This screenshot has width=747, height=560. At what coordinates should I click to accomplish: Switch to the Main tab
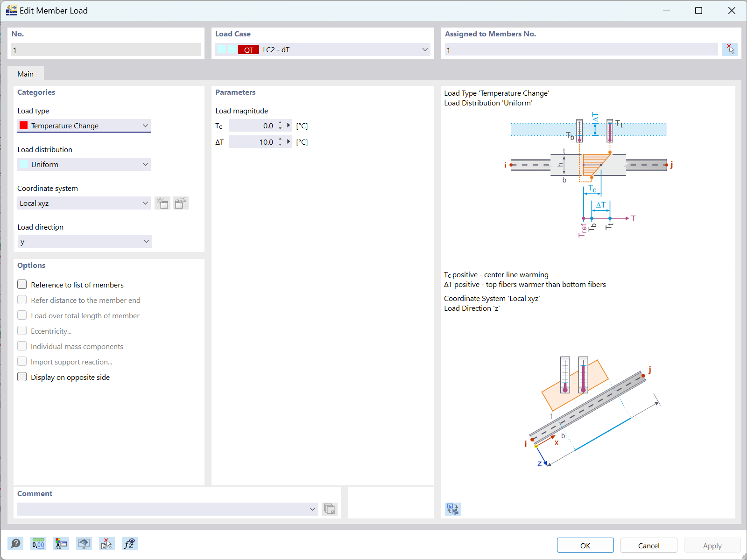coord(26,74)
